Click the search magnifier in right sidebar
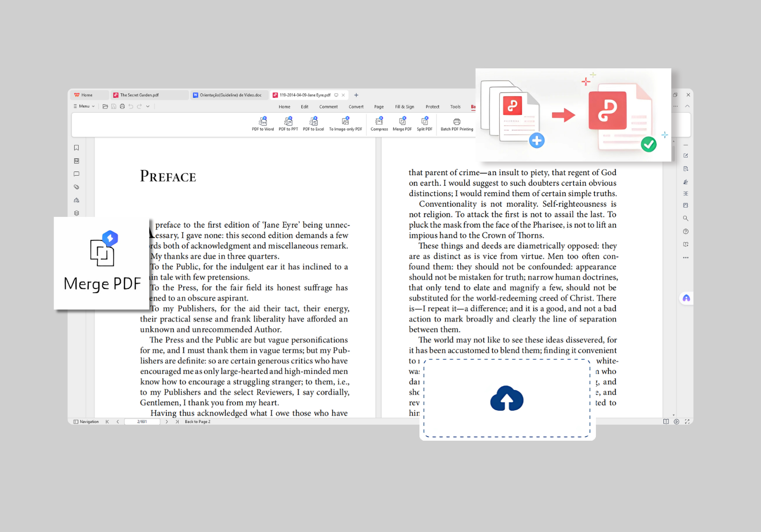 click(686, 218)
